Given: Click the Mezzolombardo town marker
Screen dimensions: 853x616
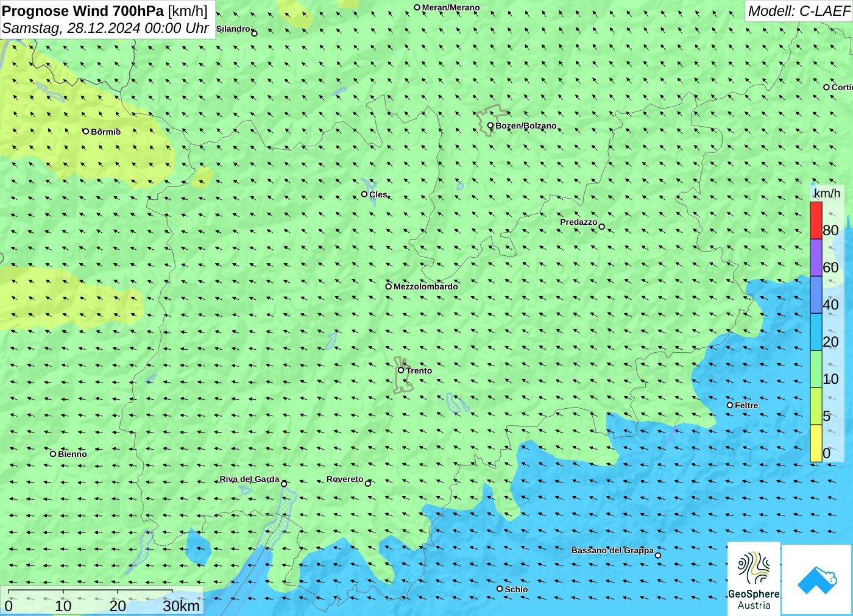Looking at the screenshot, I should tap(389, 286).
